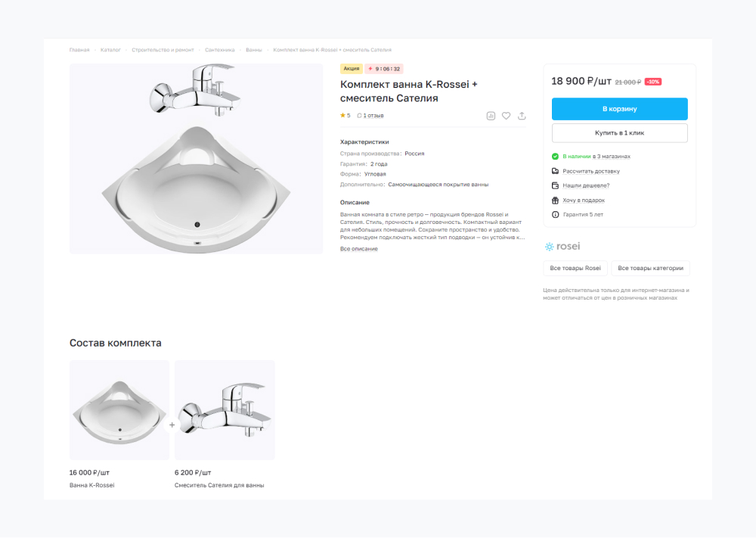The width and height of the screenshot is (756, 538).
Task: Expand full text via Все описание
Action: point(359,249)
